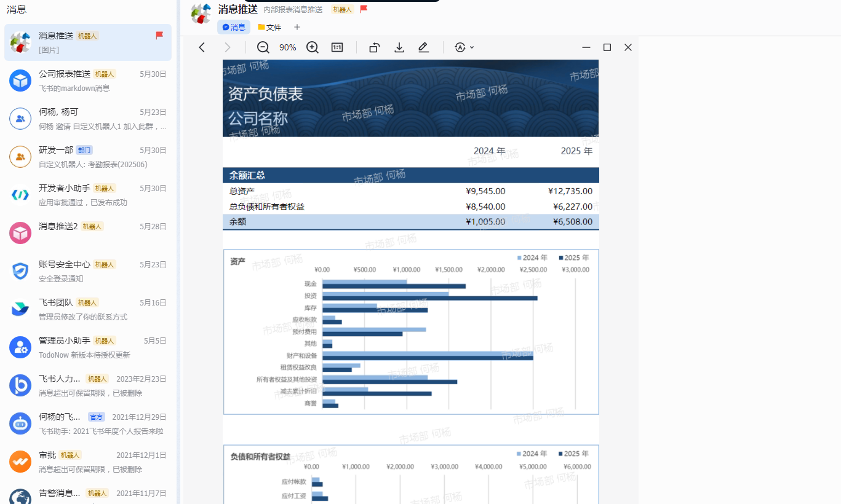Click the 机器人 tag in chat header
This screenshot has width=841, height=504.
[x=342, y=10]
